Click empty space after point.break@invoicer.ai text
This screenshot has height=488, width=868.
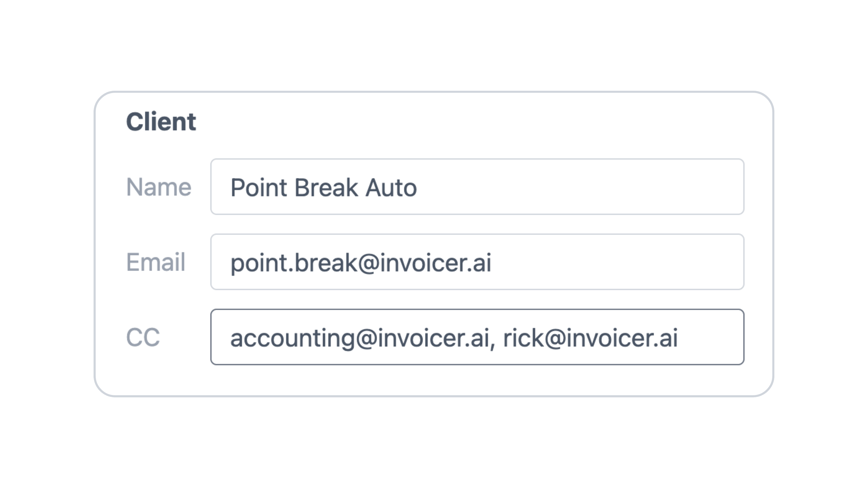pos(617,262)
